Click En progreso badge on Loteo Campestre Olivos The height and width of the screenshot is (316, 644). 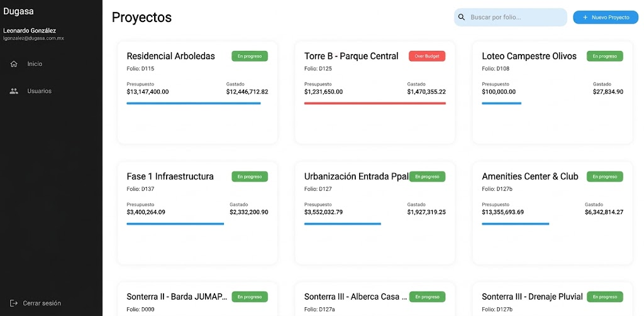[x=604, y=56]
